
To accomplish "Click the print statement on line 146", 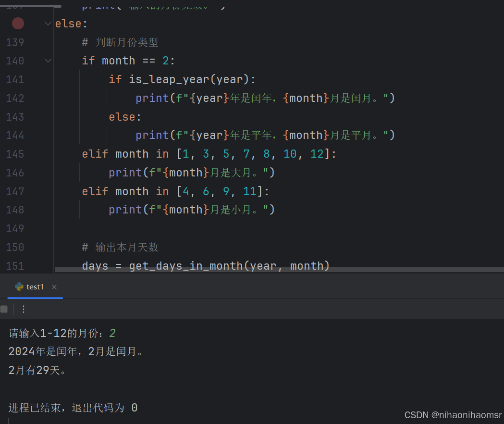I will click(x=192, y=172).
